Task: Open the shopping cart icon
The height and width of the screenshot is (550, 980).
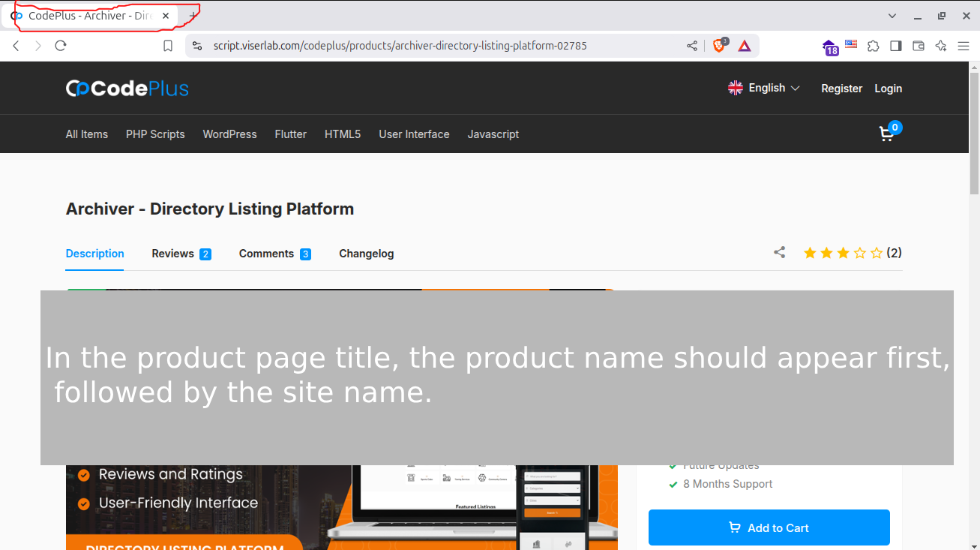Action: (889, 133)
